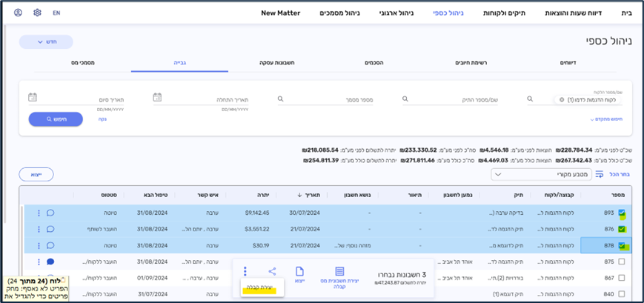Click the ייצוא document icon in selection bar
Screen dimensions: 644x303
pos(299,272)
